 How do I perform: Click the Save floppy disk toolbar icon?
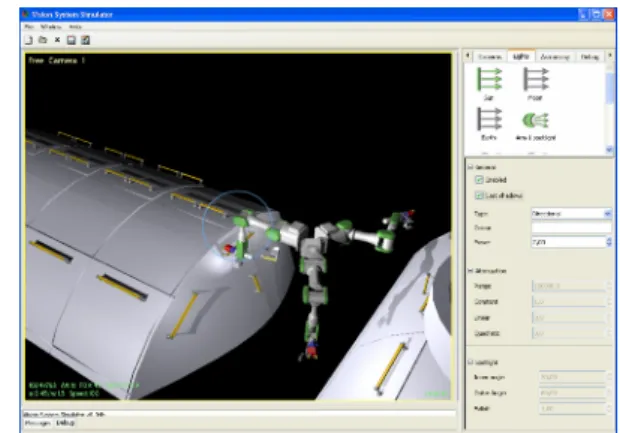pyautogui.click(x=71, y=40)
